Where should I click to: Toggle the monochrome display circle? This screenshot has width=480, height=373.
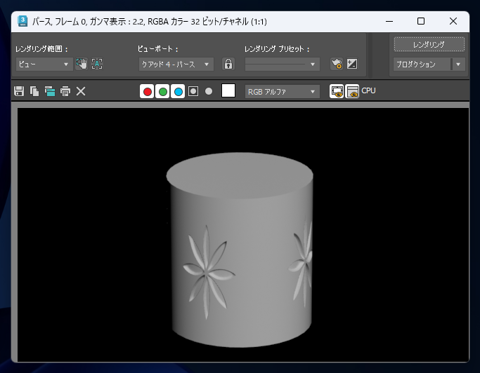[209, 91]
